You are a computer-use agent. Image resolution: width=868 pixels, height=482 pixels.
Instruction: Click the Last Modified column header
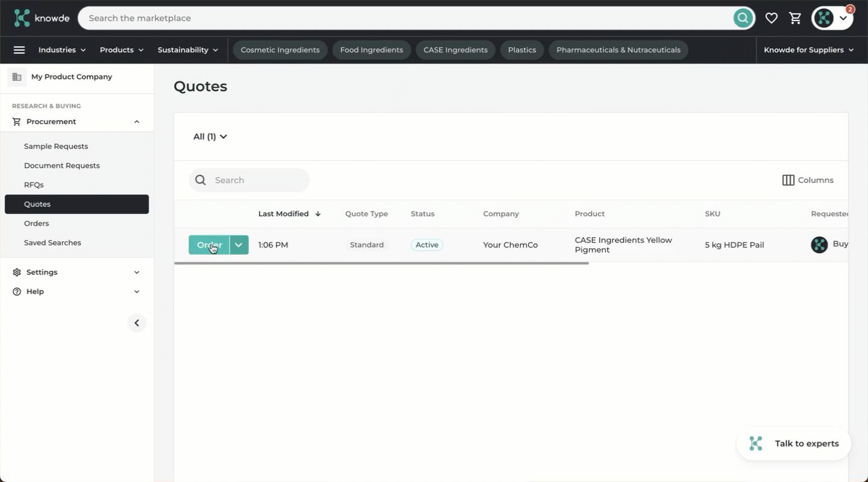[283, 214]
